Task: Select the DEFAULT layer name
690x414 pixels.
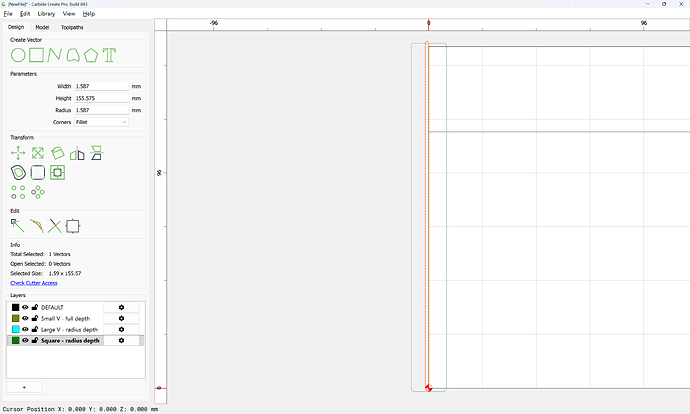Action: pos(52,308)
